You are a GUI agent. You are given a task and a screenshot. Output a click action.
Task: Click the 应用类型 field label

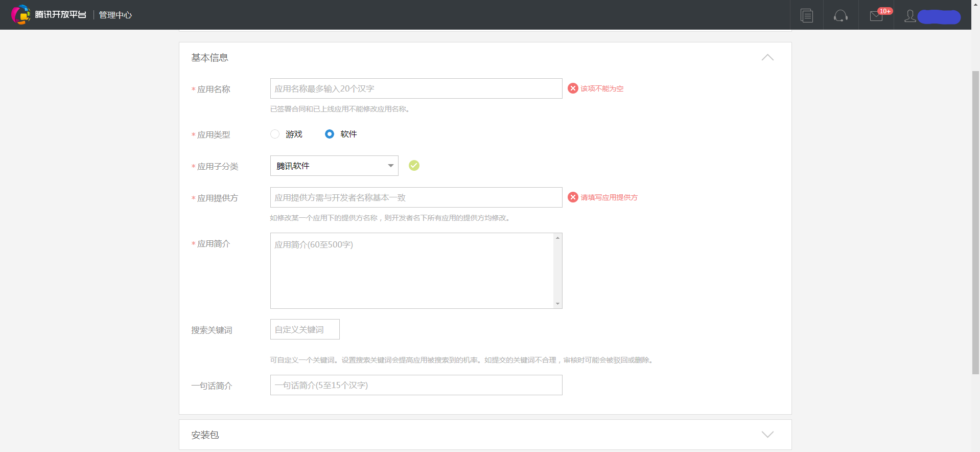pos(214,135)
